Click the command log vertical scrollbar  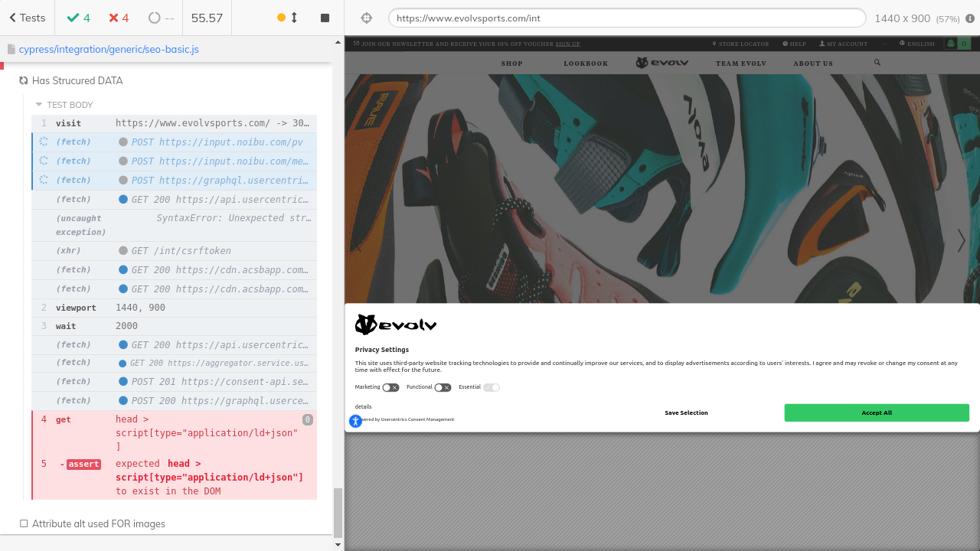point(338,513)
